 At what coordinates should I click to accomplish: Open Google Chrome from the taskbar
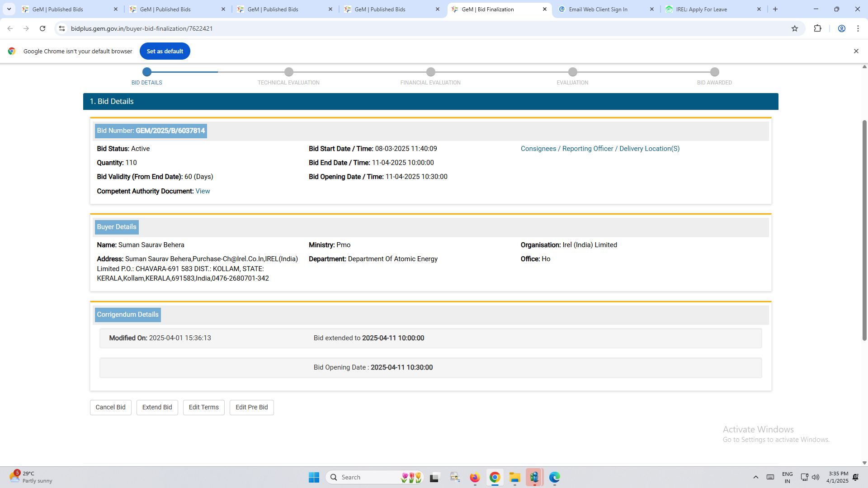pyautogui.click(x=495, y=477)
